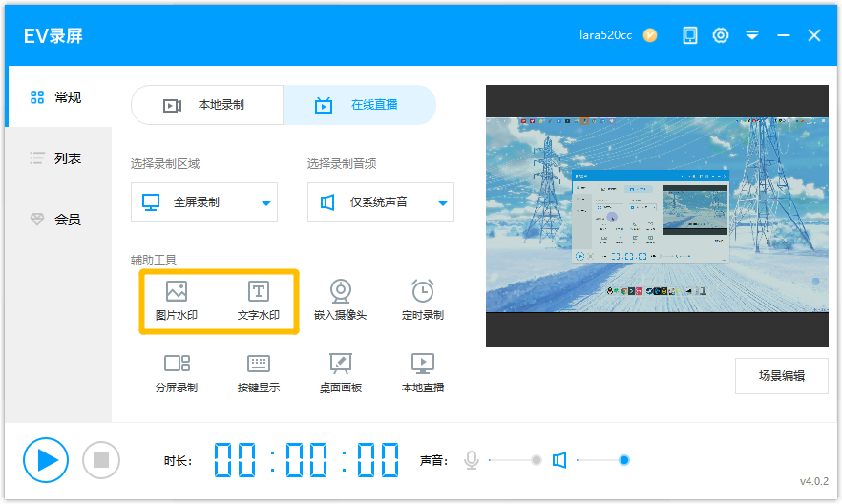Adjust the speaker volume slider handle
Viewport: 842px width, 504px height.
[623, 460]
